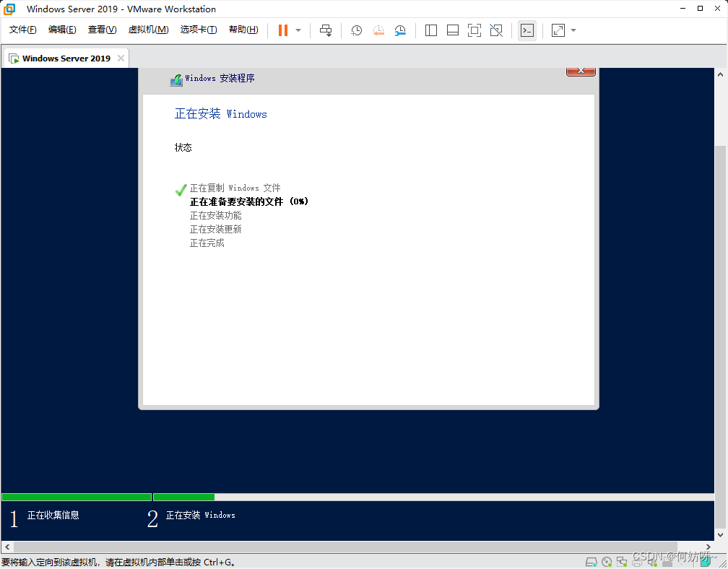Click the horizontal scrollbar right arrow
The image size is (728, 569).
pyautogui.click(x=708, y=547)
